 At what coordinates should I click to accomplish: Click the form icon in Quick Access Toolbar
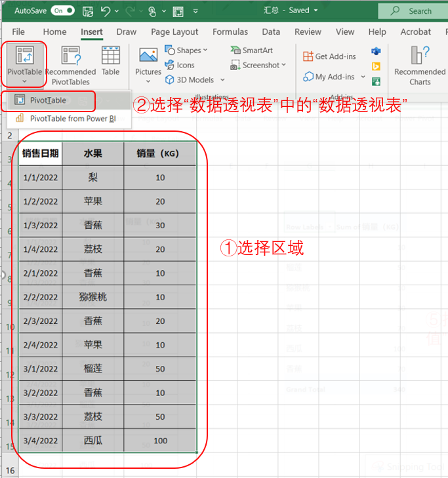pyautogui.click(x=178, y=12)
